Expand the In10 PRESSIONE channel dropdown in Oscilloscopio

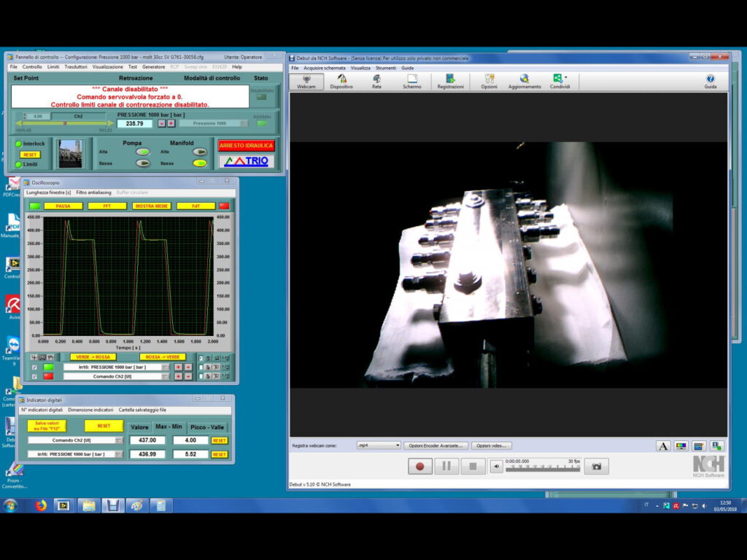(x=165, y=367)
